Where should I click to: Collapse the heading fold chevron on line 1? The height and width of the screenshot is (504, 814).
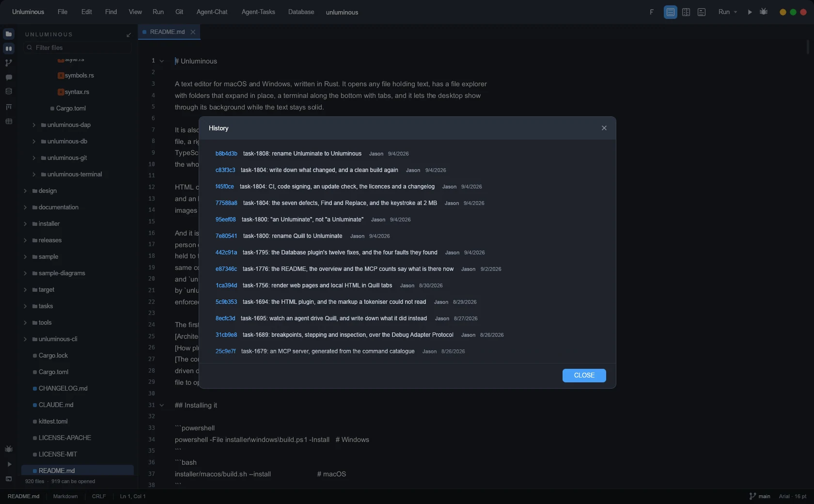pyautogui.click(x=162, y=61)
